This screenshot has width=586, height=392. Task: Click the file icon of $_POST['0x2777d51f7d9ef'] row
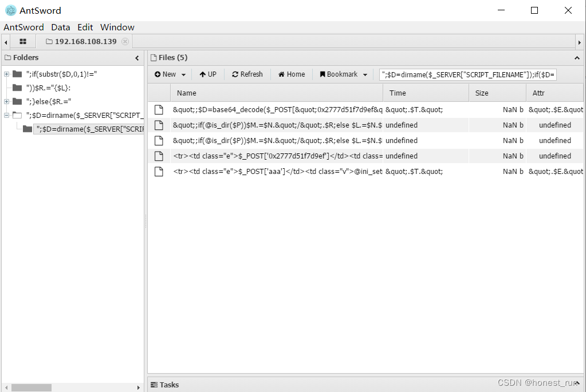click(159, 156)
